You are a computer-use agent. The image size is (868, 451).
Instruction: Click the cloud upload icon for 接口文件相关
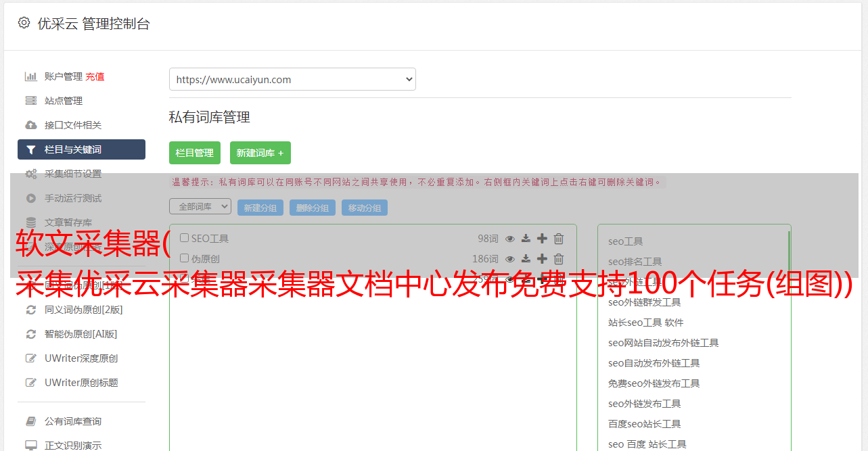[31, 125]
